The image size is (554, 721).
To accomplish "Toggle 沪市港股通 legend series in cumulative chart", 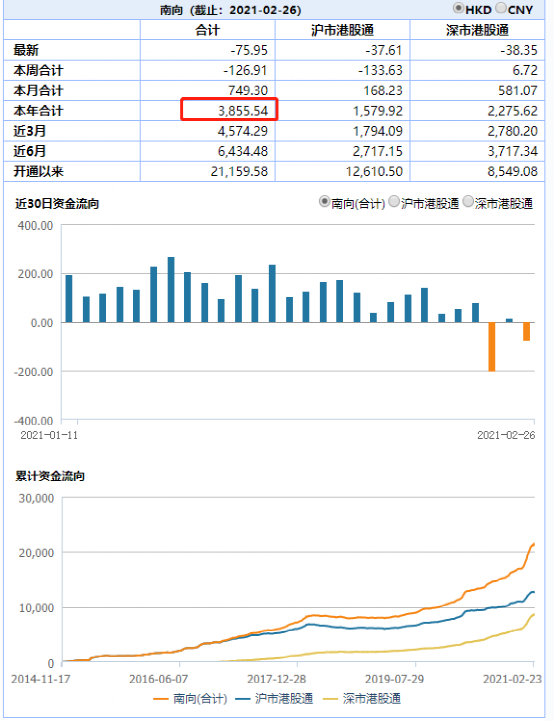I will click(274, 698).
